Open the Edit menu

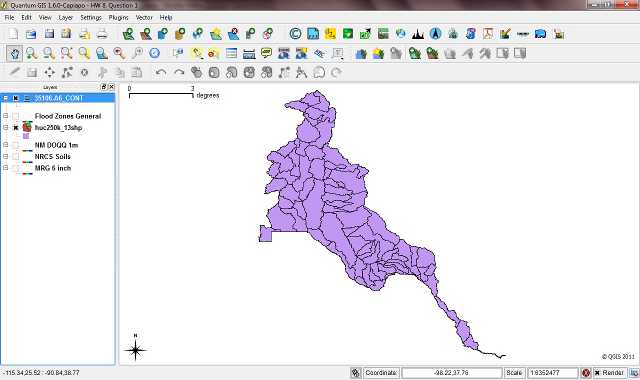tap(27, 18)
